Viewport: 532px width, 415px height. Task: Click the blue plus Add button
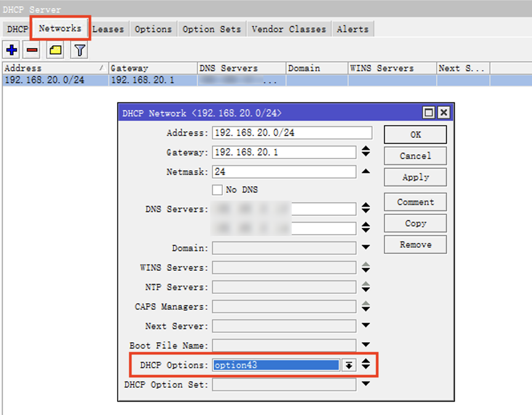pos(11,51)
